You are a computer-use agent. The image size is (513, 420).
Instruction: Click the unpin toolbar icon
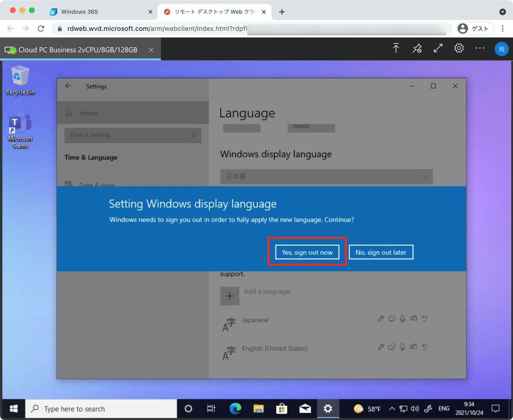point(417,48)
